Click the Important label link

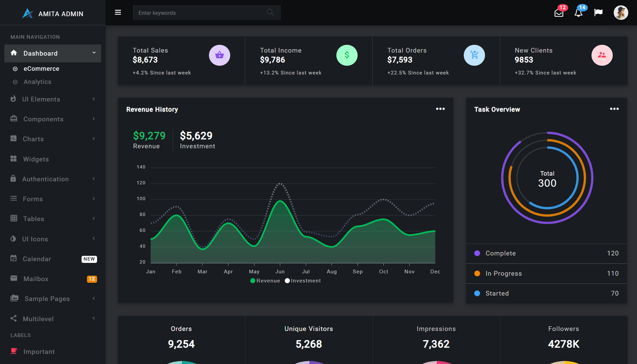tap(39, 352)
